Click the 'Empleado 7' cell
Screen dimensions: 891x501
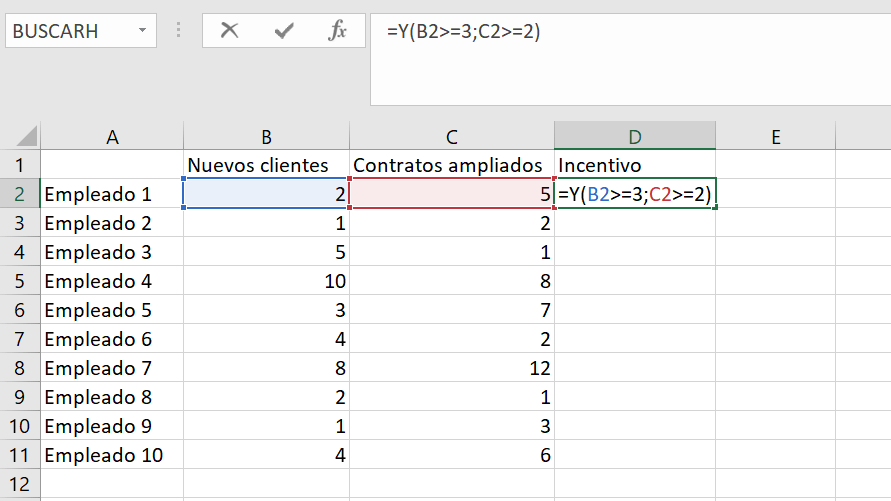112,368
